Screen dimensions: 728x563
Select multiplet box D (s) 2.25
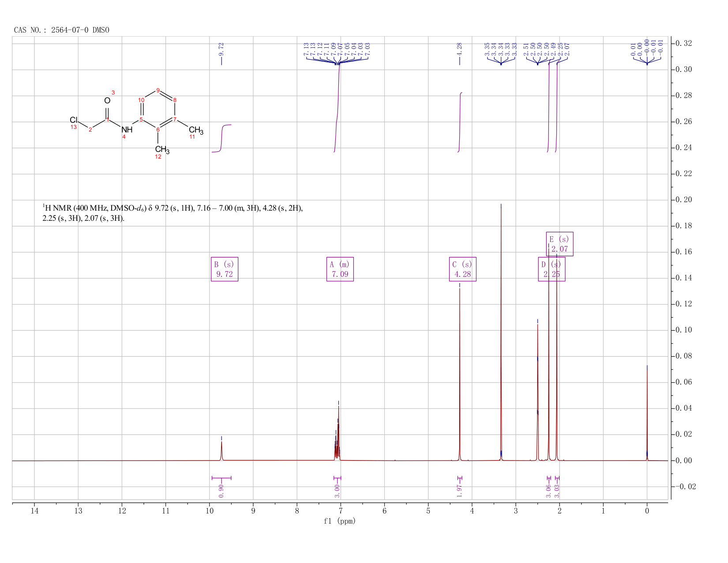(552, 269)
